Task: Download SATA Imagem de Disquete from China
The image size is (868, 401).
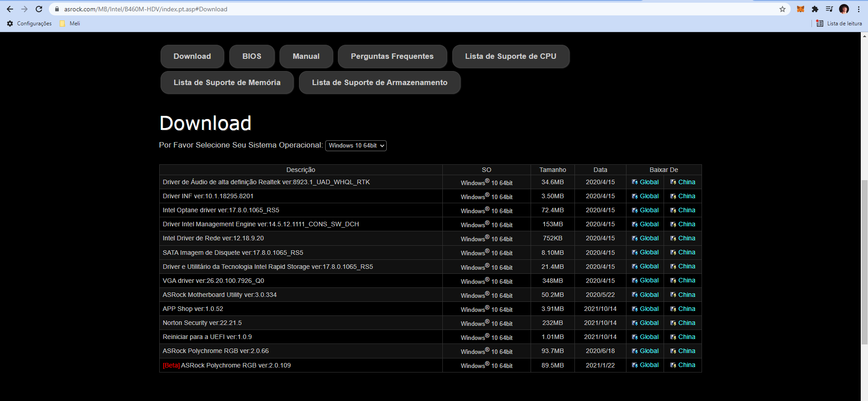Action: (x=683, y=252)
